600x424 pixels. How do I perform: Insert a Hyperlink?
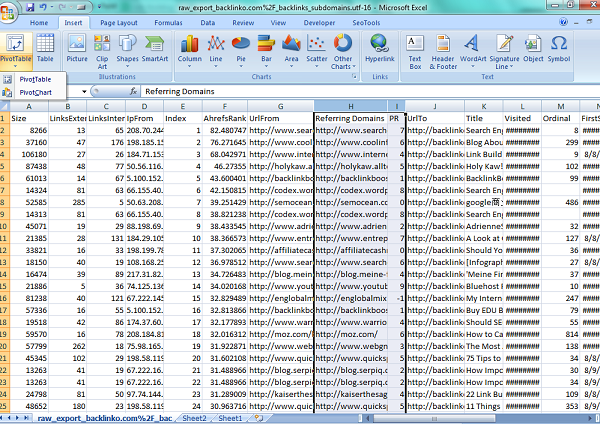point(380,50)
